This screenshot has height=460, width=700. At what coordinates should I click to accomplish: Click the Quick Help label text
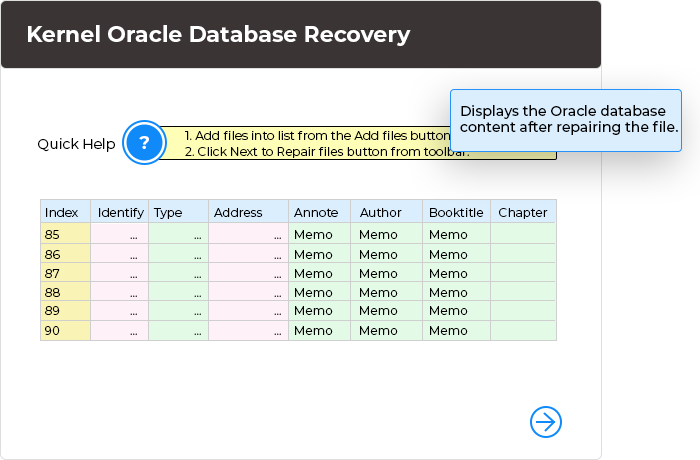tap(76, 144)
